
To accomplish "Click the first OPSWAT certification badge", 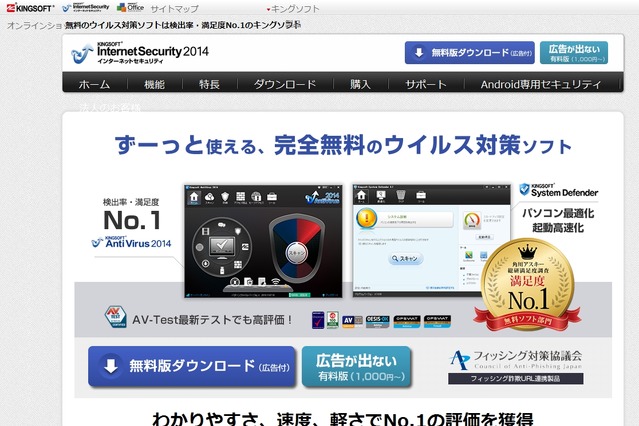I will click(x=407, y=321).
